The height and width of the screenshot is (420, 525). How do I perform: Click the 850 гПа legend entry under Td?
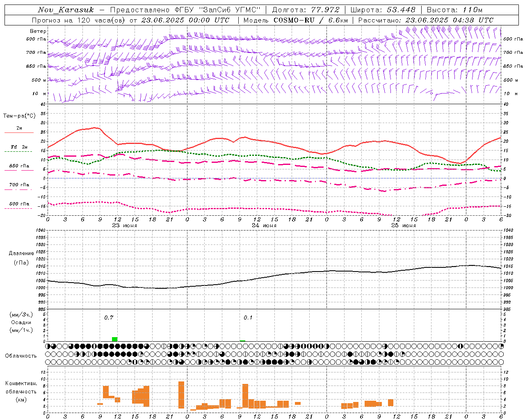(x=19, y=166)
